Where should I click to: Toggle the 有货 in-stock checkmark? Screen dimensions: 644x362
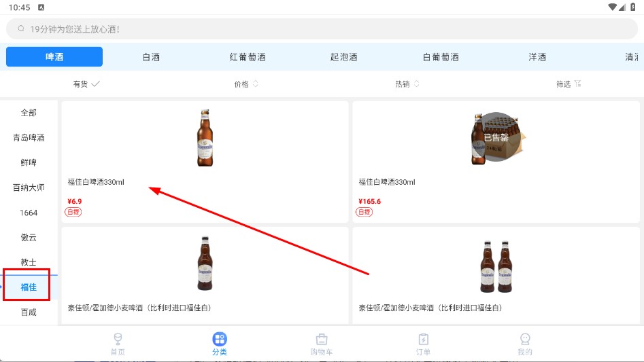(95, 84)
